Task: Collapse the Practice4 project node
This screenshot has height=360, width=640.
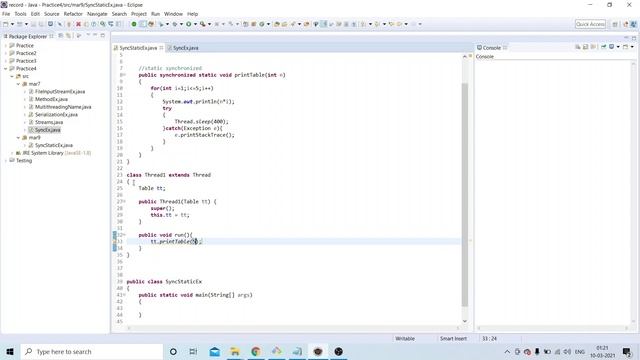Action: 6,69
